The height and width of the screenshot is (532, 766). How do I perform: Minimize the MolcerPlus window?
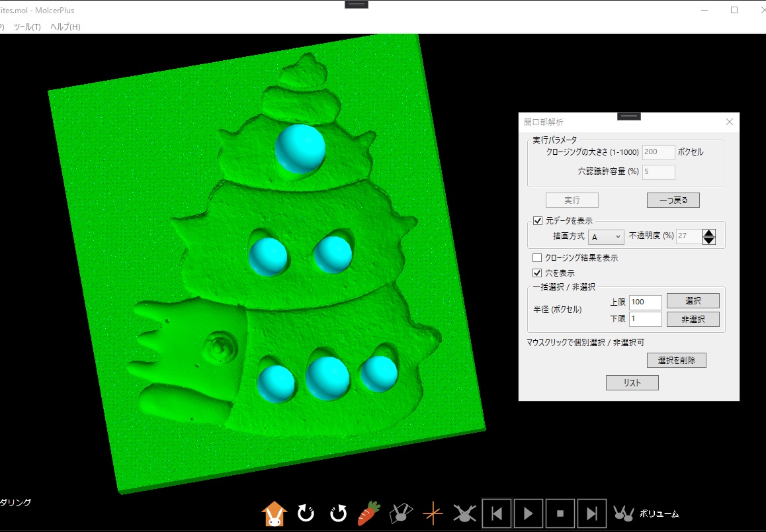coord(705,11)
